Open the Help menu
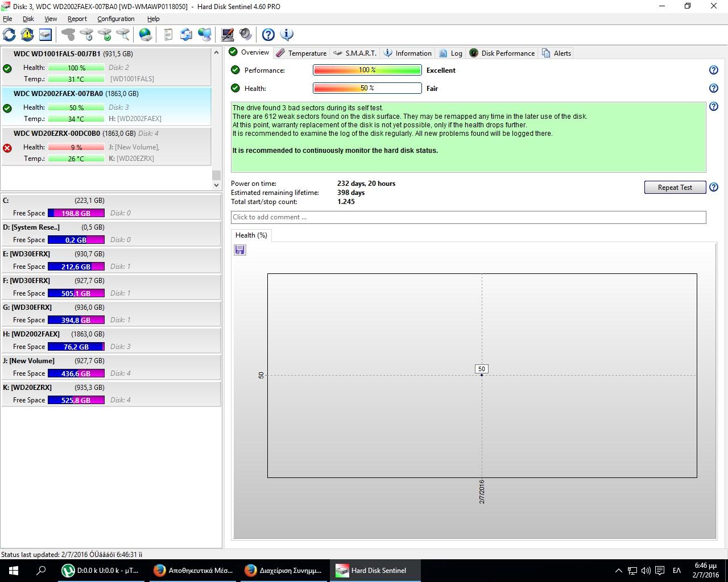728x582 pixels. coord(153,19)
